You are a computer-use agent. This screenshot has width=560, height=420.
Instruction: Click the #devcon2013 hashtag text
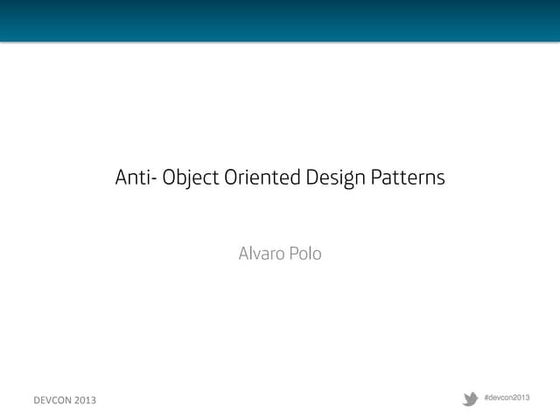507,398
